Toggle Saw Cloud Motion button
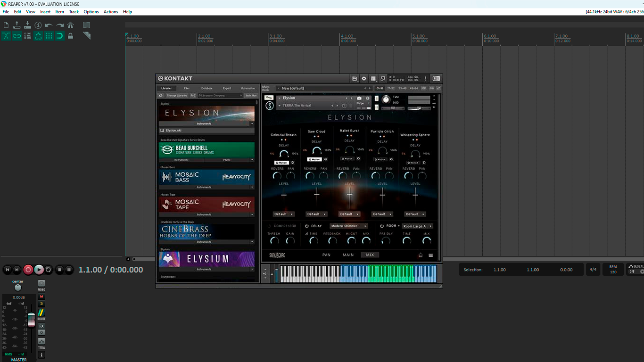644x362 pixels. (314, 159)
